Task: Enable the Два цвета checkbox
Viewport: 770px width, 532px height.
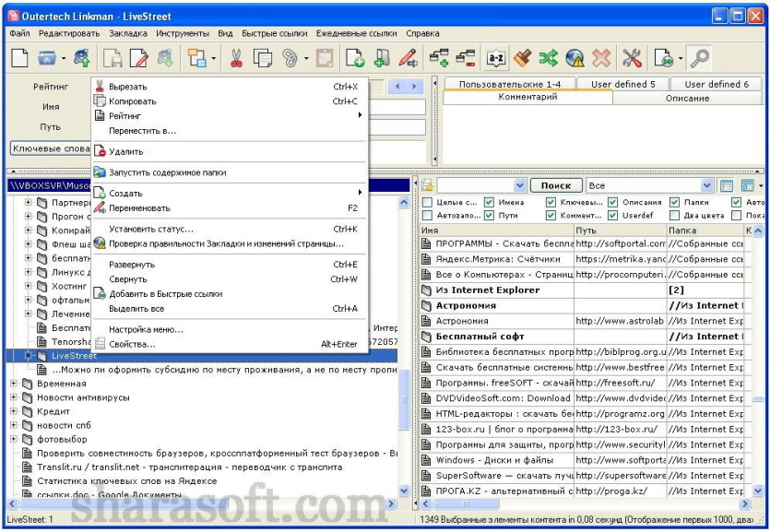Action: (675, 216)
